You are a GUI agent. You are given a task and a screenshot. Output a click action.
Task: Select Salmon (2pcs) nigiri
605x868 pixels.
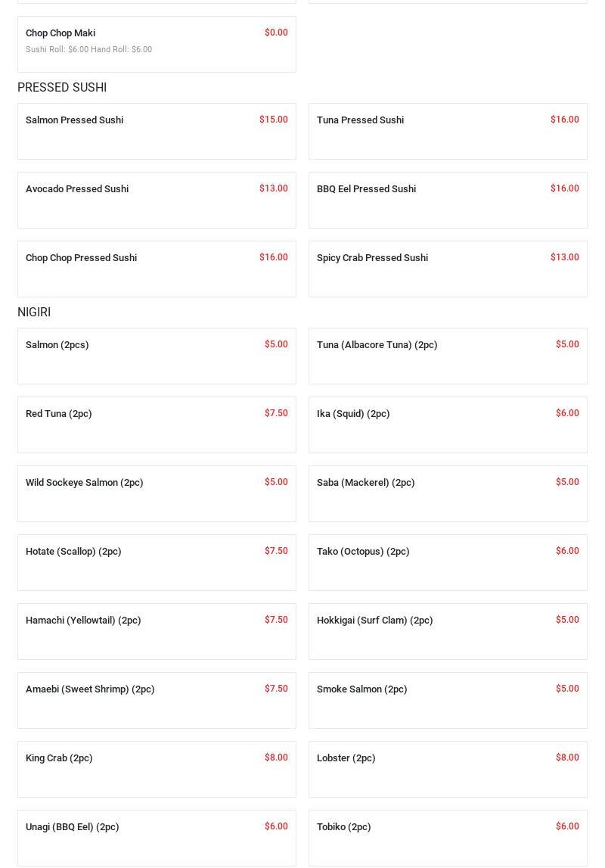57,345
